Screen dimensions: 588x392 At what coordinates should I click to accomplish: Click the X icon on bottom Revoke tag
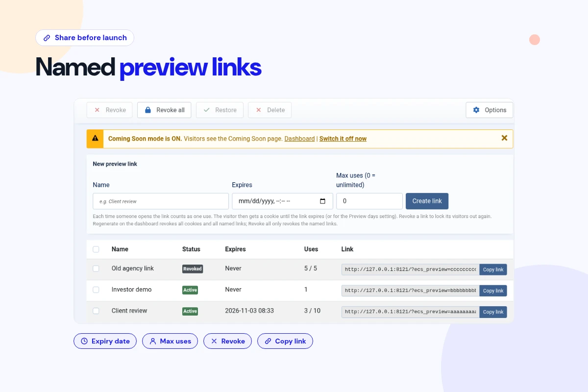214,341
